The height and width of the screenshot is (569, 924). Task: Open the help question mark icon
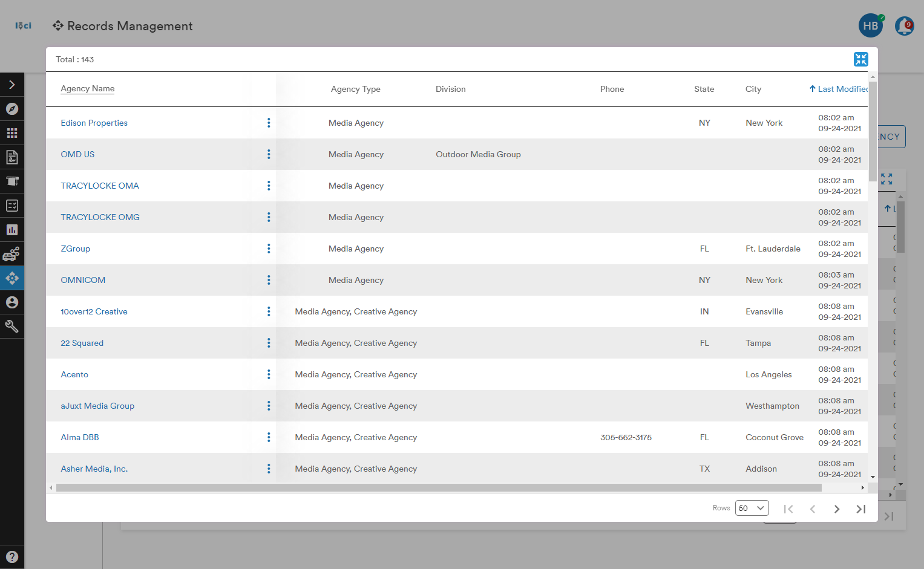(x=12, y=557)
